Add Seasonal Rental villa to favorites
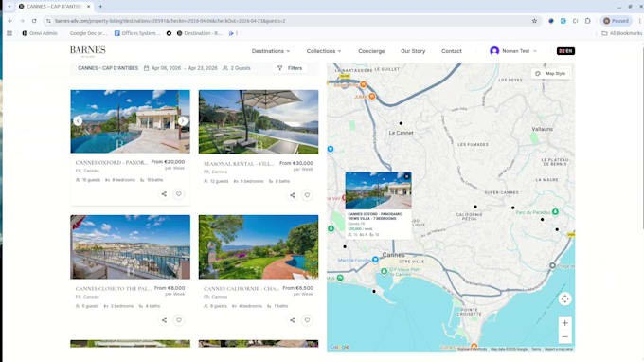 307,195
